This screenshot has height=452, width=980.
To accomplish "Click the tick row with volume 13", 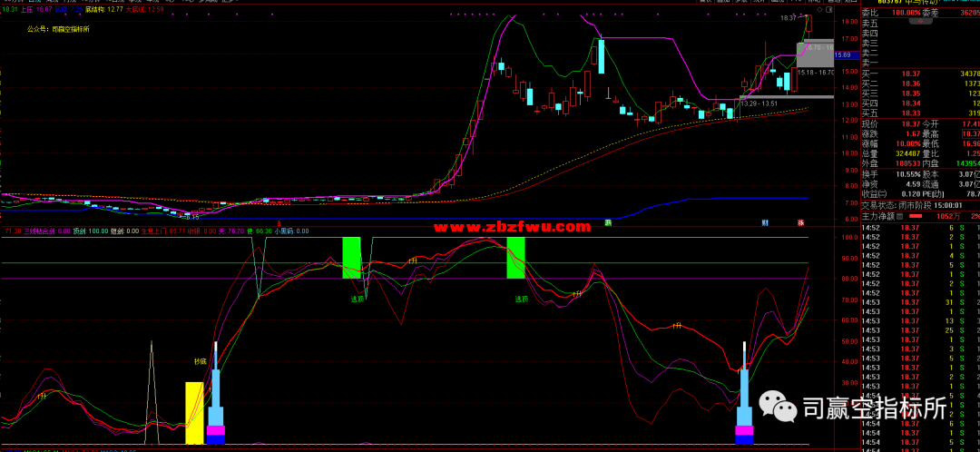I will coord(920,320).
